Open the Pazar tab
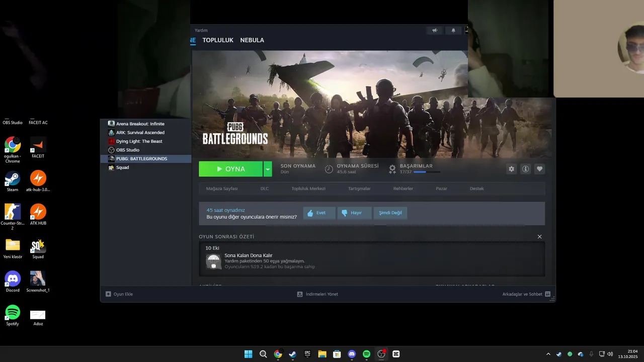 [441, 189]
